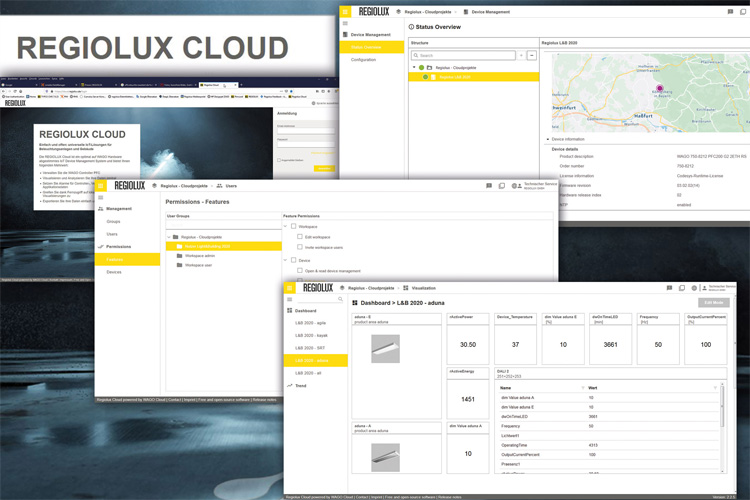Open notifications flag icon in Users window header
This screenshot has width=750, height=500.
tap(489, 186)
